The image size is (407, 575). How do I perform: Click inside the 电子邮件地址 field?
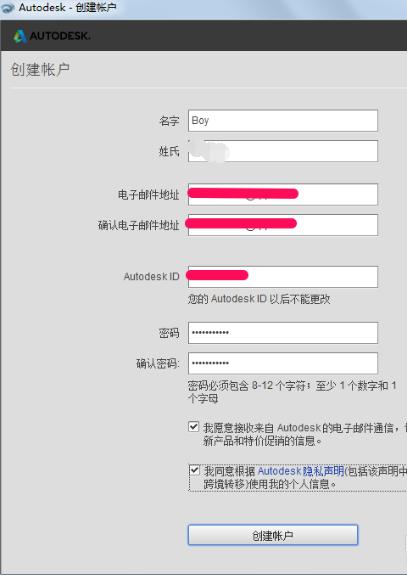pos(283,194)
